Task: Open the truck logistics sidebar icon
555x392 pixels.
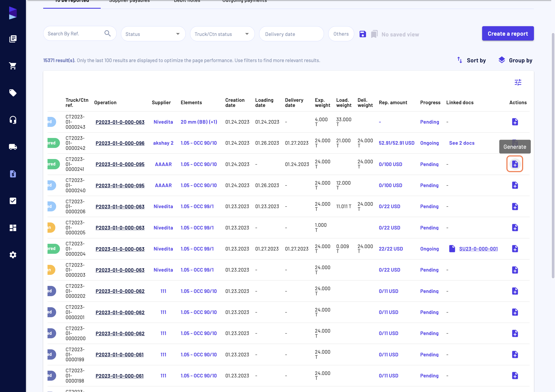Action: [13, 147]
